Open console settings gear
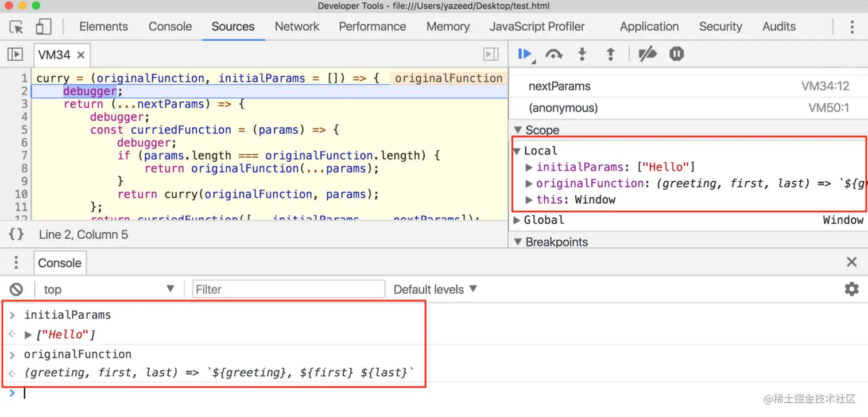868x417 pixels. (x=852, y=289)
